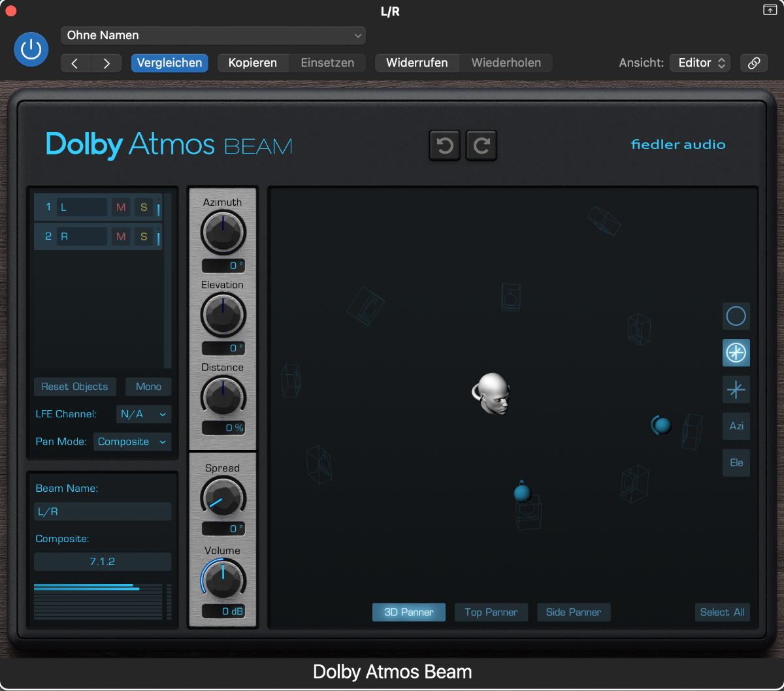Click the previous preset arrow

pos(74,63)
